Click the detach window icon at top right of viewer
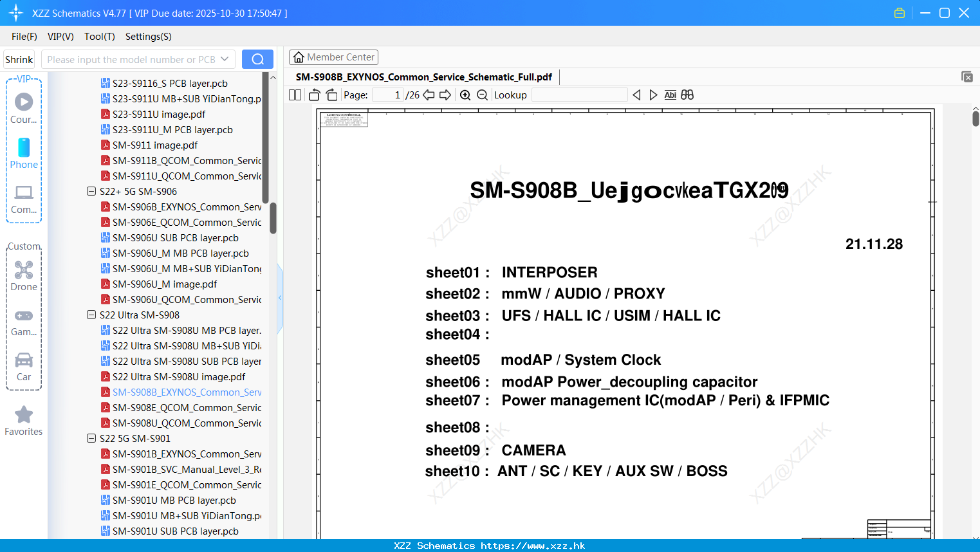Image resolution: width=980 pixels, height=552 pixels. [967, 77]
